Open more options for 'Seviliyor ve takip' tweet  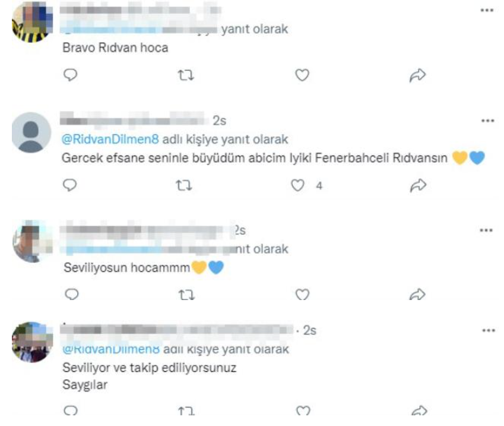coord(489,330)
